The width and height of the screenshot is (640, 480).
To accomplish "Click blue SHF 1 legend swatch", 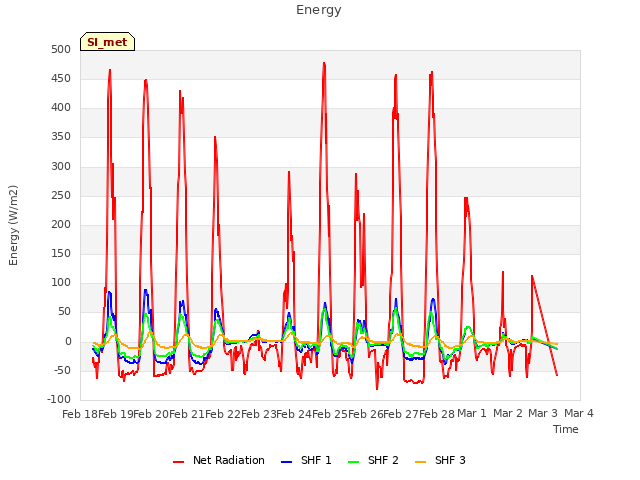I will [287, 462].
